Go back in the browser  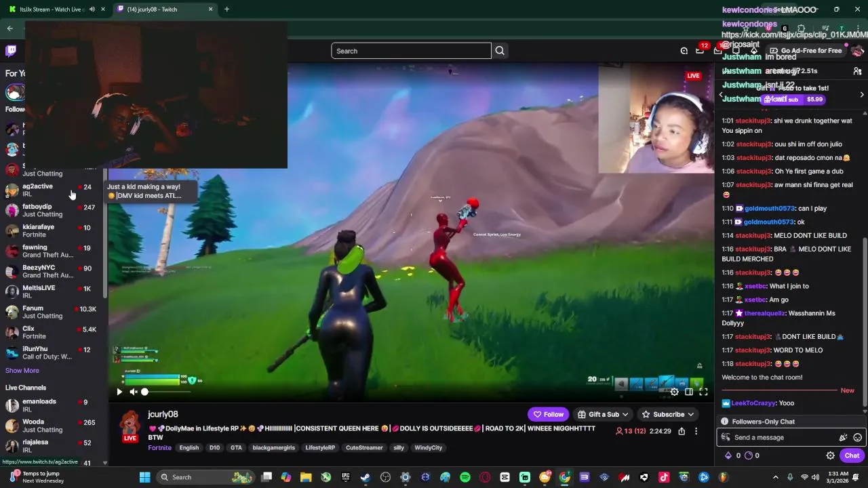[9, 28]
